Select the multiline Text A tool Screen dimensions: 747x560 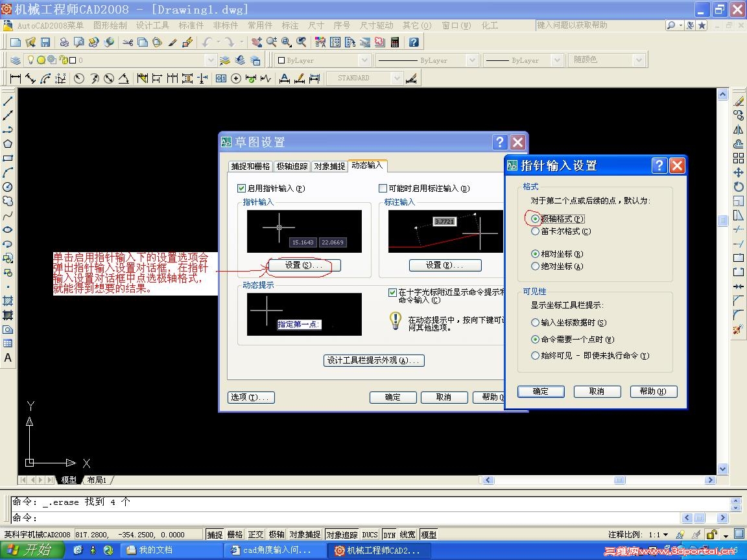point(8,358)
